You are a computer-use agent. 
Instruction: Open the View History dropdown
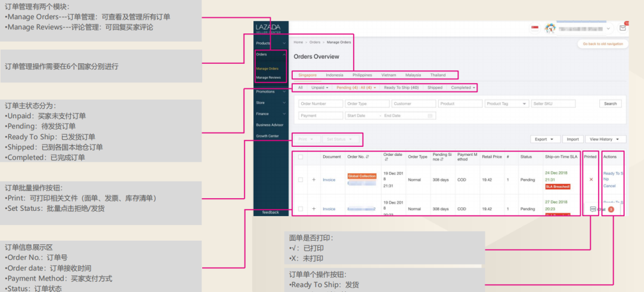pos(605,139)
